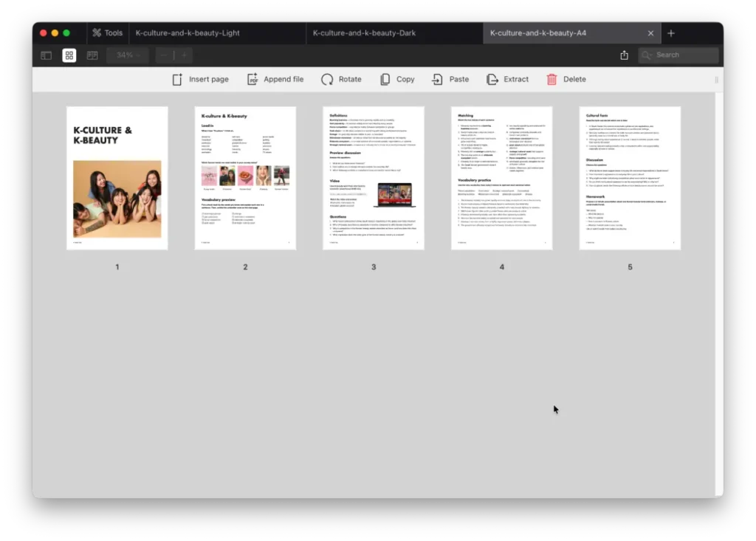Click the Extract icon
The image size is (756, 541).
coord(492,79)
